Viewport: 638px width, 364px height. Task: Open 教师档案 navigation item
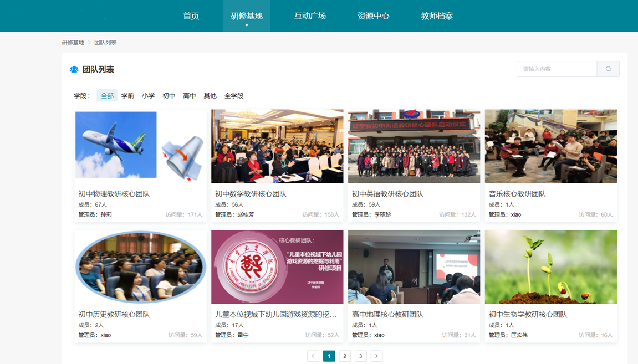pyautogui.click(x=437, y=16)
